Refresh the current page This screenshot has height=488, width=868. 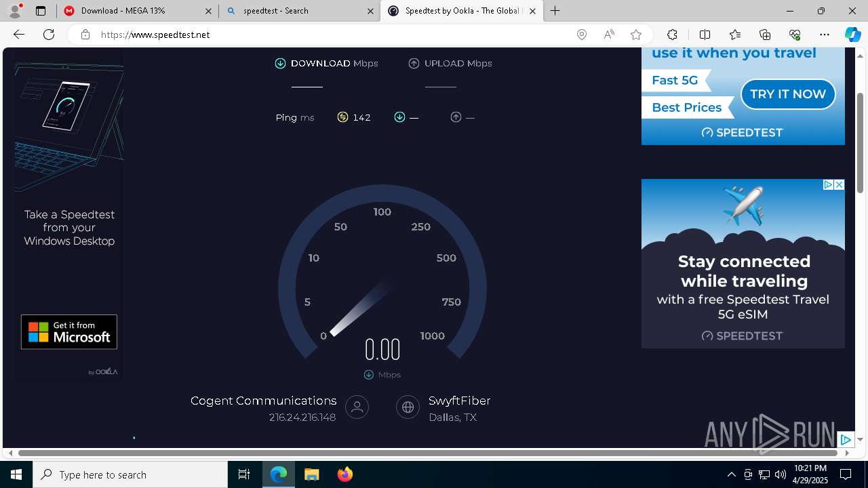49,35
